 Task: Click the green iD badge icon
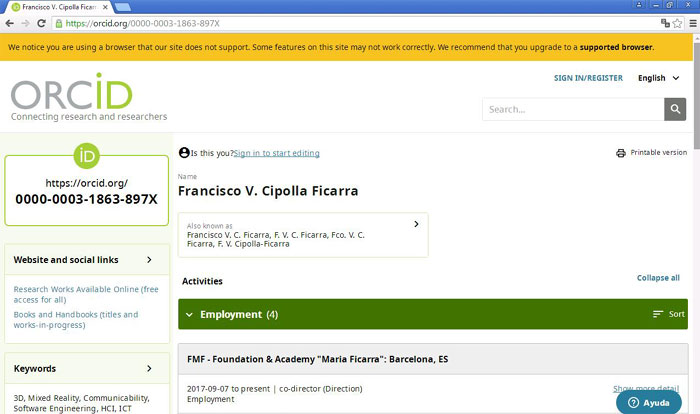coord(87,156)
